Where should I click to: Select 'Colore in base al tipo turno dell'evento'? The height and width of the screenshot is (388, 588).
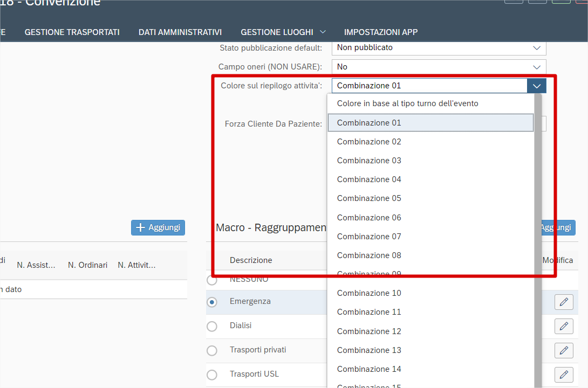pyautogui.click(x=407, y=103)
